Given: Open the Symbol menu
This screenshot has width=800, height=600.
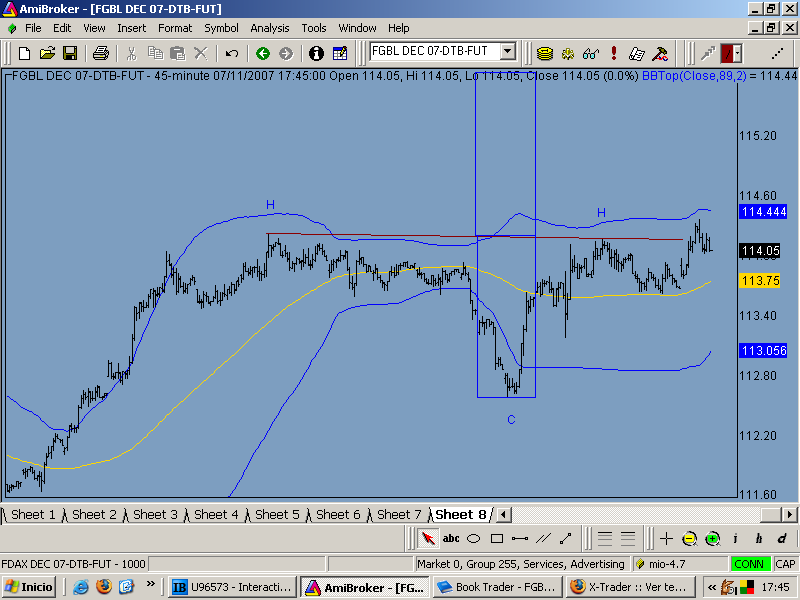Looking at the screenshot, I should (221, 28).
